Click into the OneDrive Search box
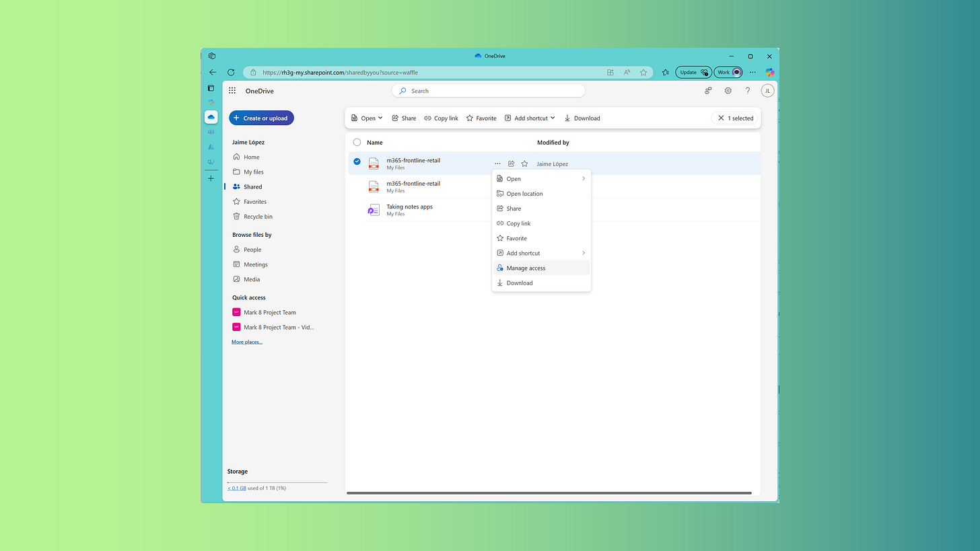Image resolution: width=980 pixels, height=551 pixels. [489, 91]
